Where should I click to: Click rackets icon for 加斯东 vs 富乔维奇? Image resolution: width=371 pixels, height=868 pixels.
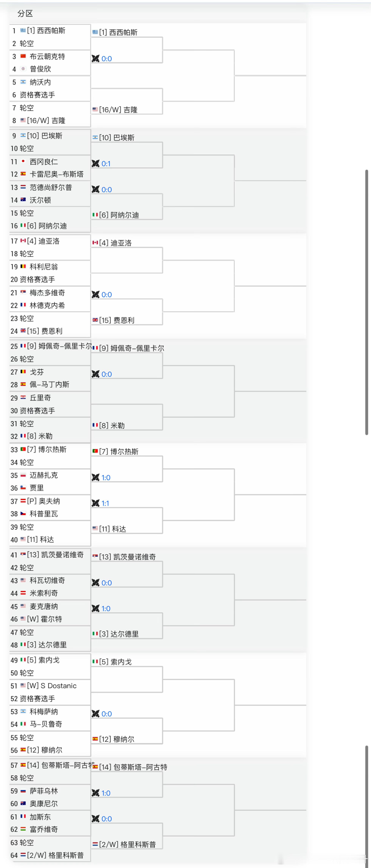click(x=96, y=818)
